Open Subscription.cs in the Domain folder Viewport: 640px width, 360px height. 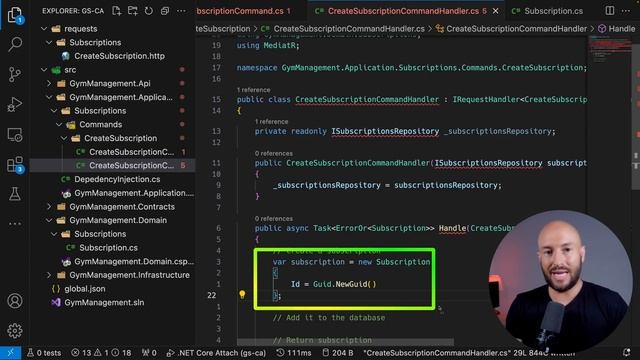point(108,248)
